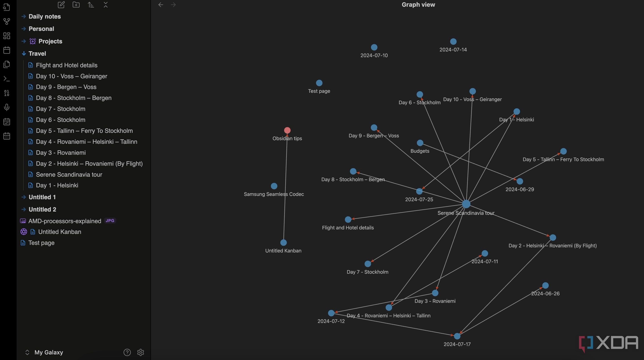Select Day 1 - Helsinki note
Image resolution: width=644 pixels, height=360 pixels.
click(x=57, y=186)
